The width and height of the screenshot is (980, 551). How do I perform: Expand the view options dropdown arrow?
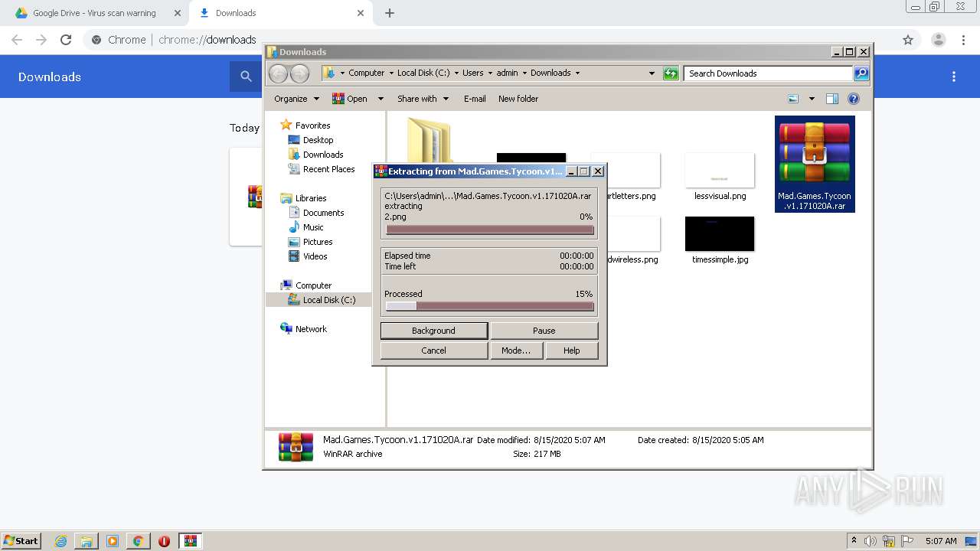(812, 99)
